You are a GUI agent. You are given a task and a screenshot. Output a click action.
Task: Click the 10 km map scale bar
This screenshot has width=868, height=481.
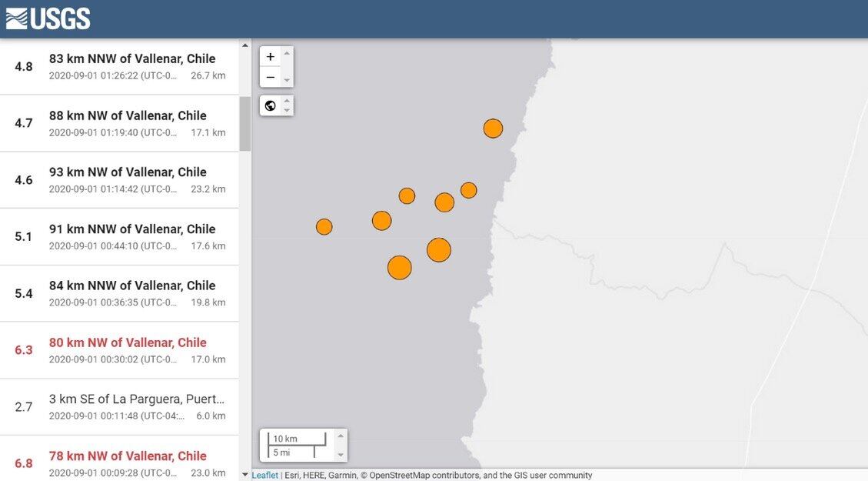point(296,439)
